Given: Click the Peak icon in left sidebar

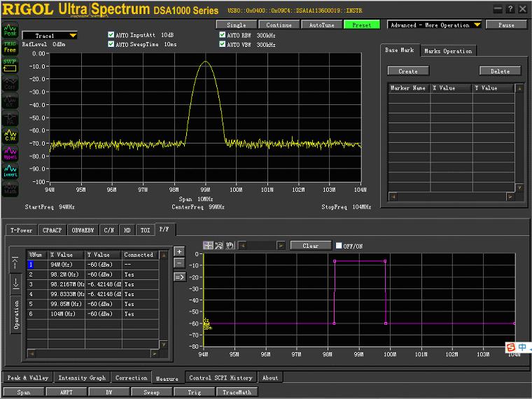Looking at the screenshot, I should (10, 30).
